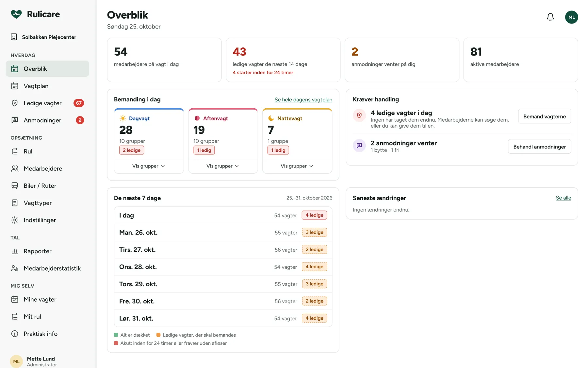Click the Rapporter chart icon
The height and width of the screenshot is (368, 588).
15,251
